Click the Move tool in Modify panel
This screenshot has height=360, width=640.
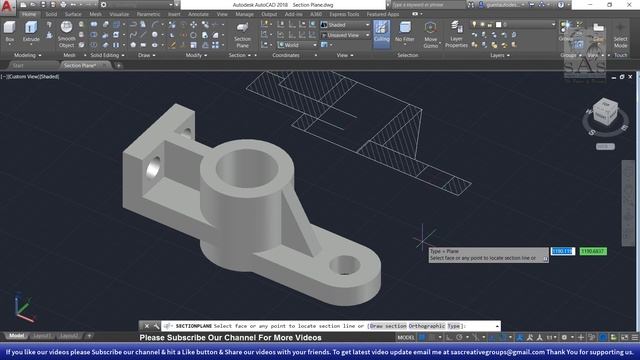[x=193, y=25]
